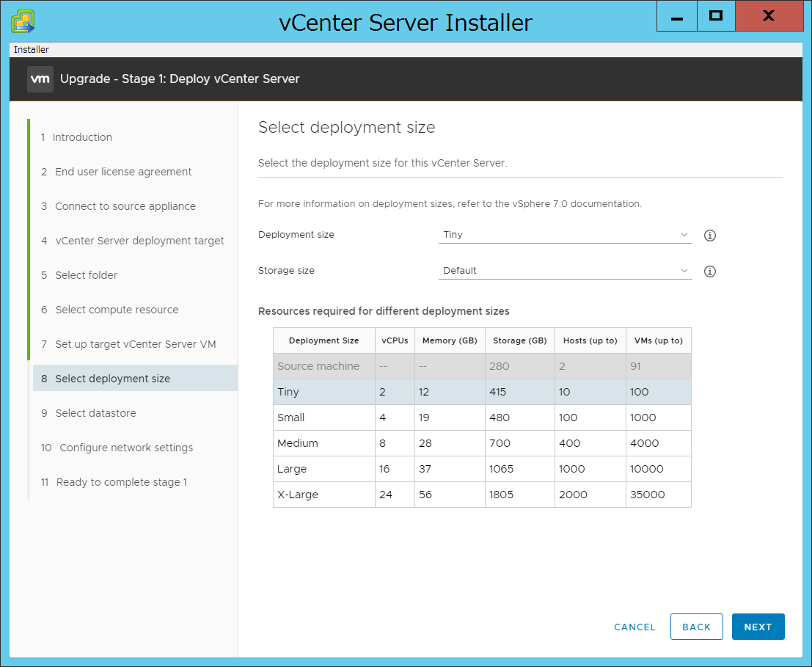Screen dimensions: 812x667
Task: Minimize the installer window
Action: (x=677, y=16)
